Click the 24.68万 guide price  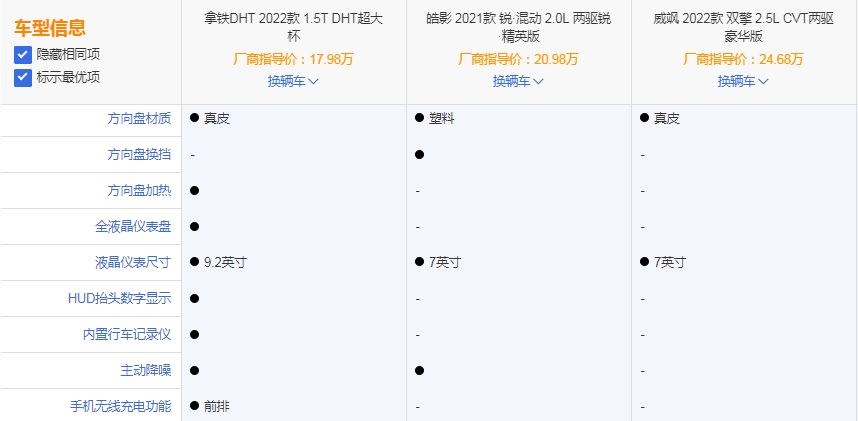(x=782, y=59)
